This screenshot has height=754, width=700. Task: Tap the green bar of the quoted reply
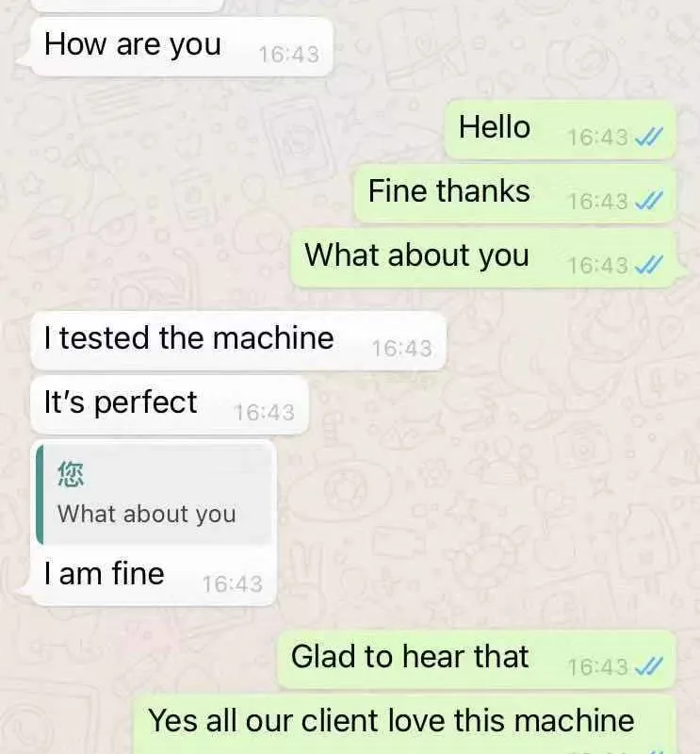point(40,494)
